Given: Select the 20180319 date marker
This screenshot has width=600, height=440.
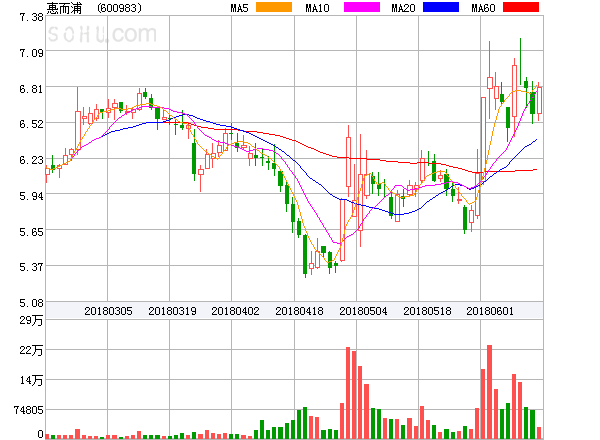Looking at the screenshot, I should pos(172,311).
